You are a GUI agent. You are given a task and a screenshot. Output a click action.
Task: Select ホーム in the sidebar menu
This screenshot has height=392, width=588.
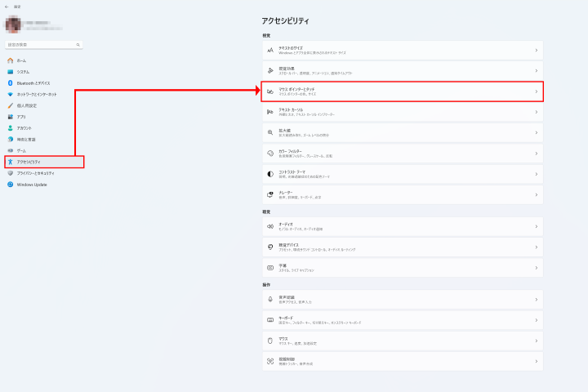[22, 60]
